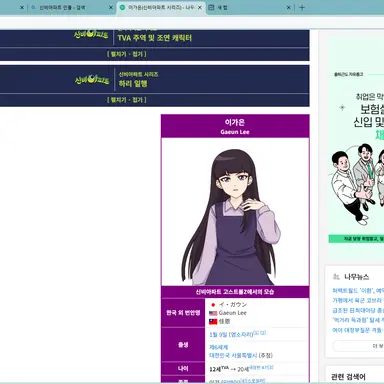Close the 신비아파트 인물 - 검색 tab
The height and width of the screenshot is (384, 384).
111,7
